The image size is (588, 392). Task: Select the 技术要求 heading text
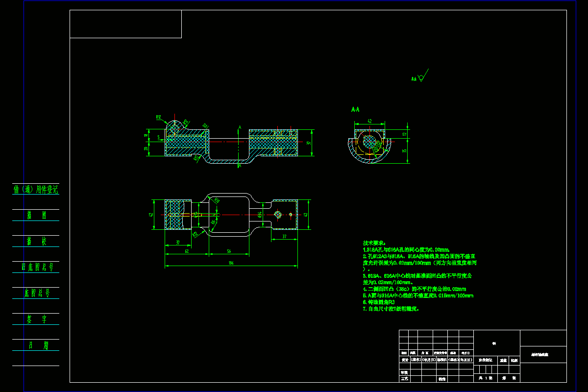coord(374,243)
